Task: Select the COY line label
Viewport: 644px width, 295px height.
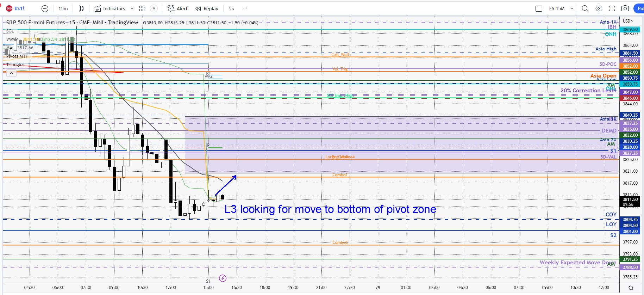Action: (x=611, y=215)
